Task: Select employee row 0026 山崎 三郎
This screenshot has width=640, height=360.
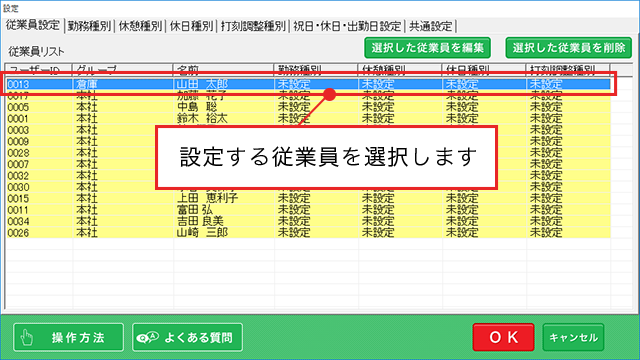Action: tap(309, 233)
